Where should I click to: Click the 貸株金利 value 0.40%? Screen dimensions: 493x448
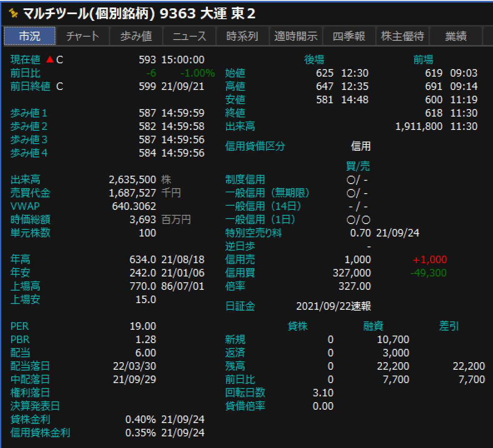tap(140, 419)
